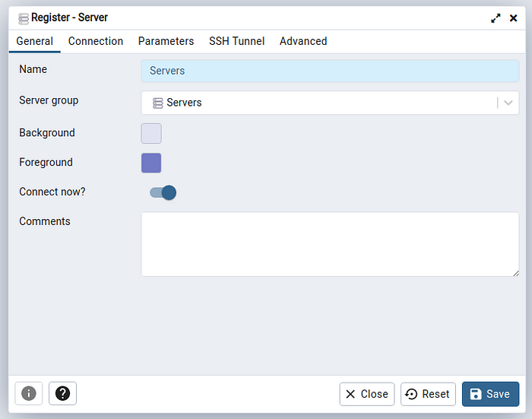Switch to the Connection tab

[96, 41]
